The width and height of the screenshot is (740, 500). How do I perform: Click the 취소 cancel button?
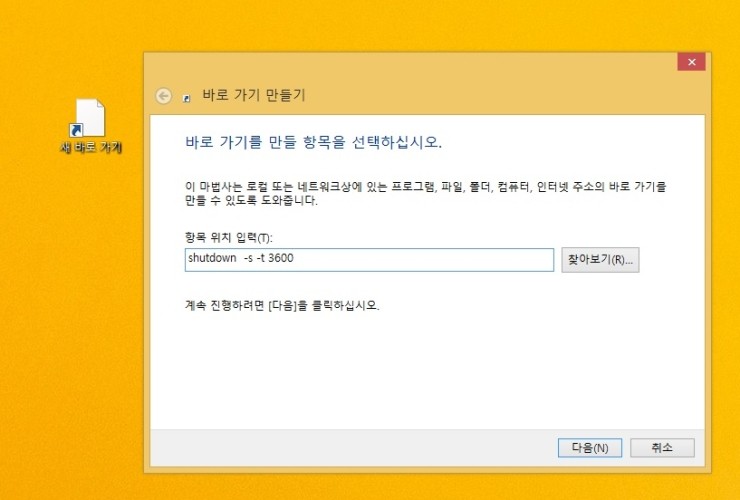[x=662, y=448]
